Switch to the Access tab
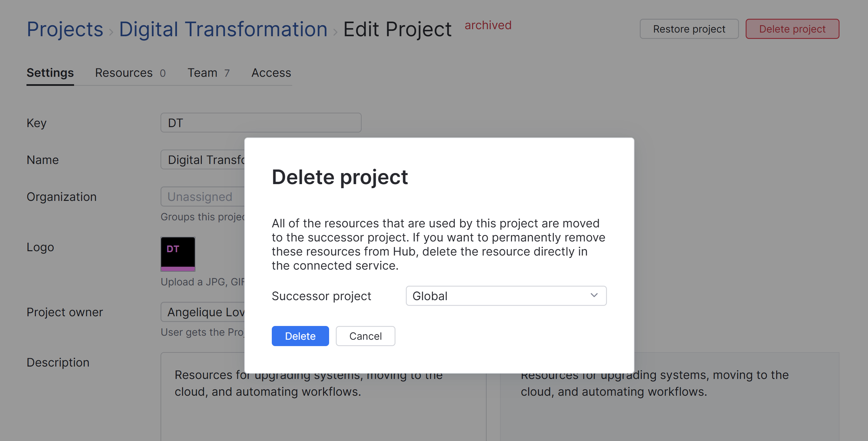 pos(271,72)
